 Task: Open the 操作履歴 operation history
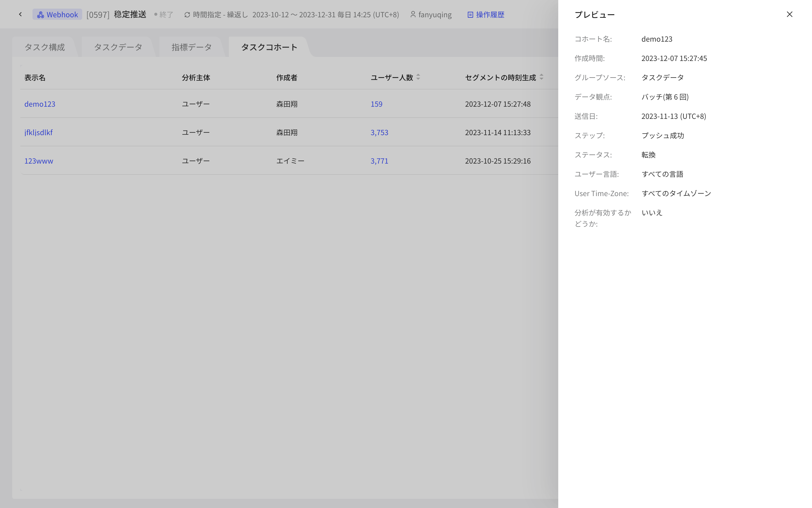486,14
